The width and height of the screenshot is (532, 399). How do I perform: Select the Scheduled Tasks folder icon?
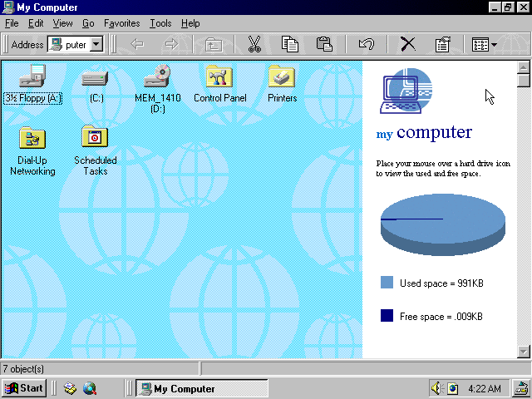(x=95, y=136)
